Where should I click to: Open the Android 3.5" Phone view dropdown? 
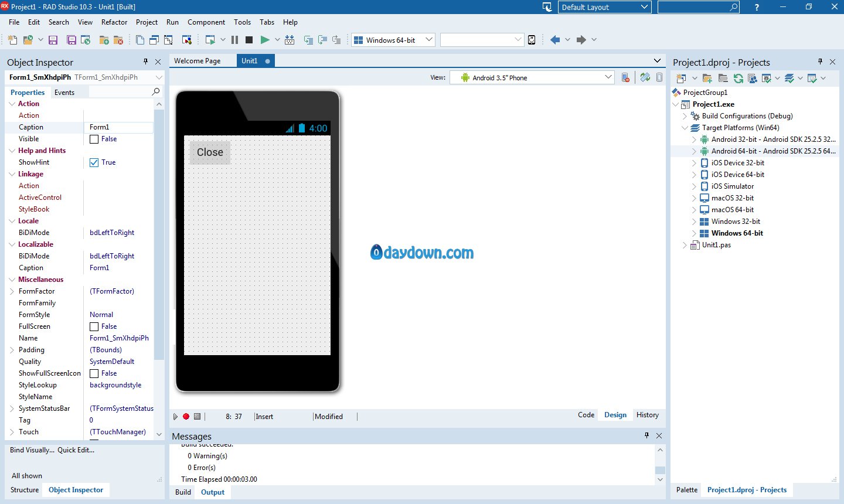pyautogui.click(x=608, y=77)
